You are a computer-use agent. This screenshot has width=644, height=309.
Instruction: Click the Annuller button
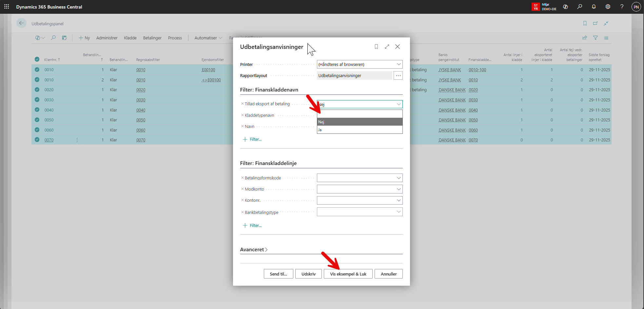click(x=389, y=274)
